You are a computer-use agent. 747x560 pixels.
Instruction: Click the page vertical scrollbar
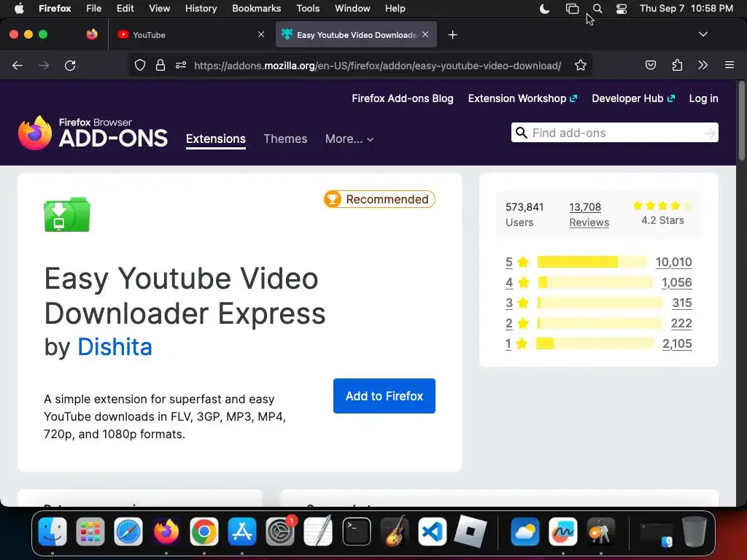point(741,122)
